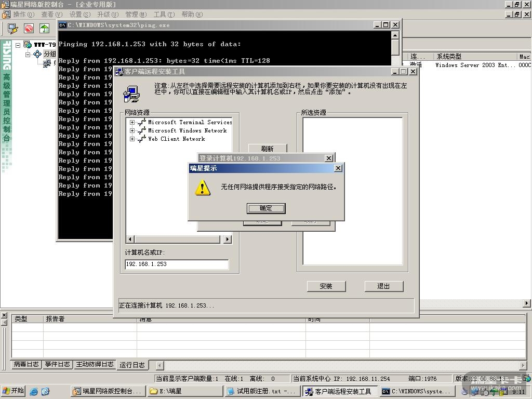Click the remote install tool title bar icon
The height and width of the screenshot is (399, 532).
tap(119, 72)
